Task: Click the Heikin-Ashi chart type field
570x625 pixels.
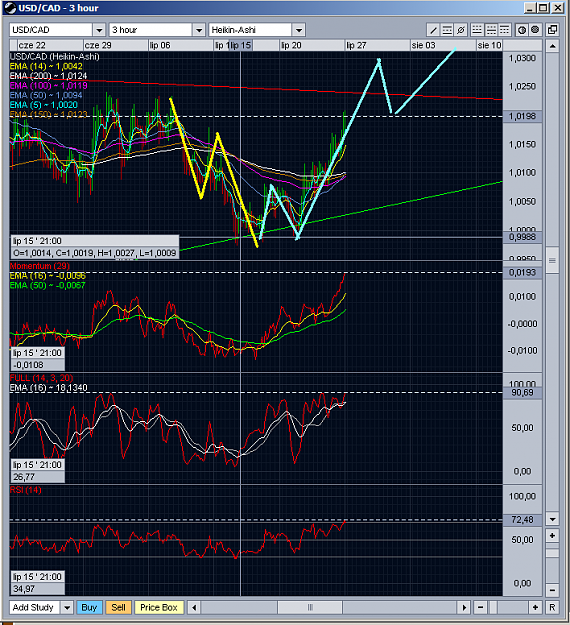Action: pos(251,30)
